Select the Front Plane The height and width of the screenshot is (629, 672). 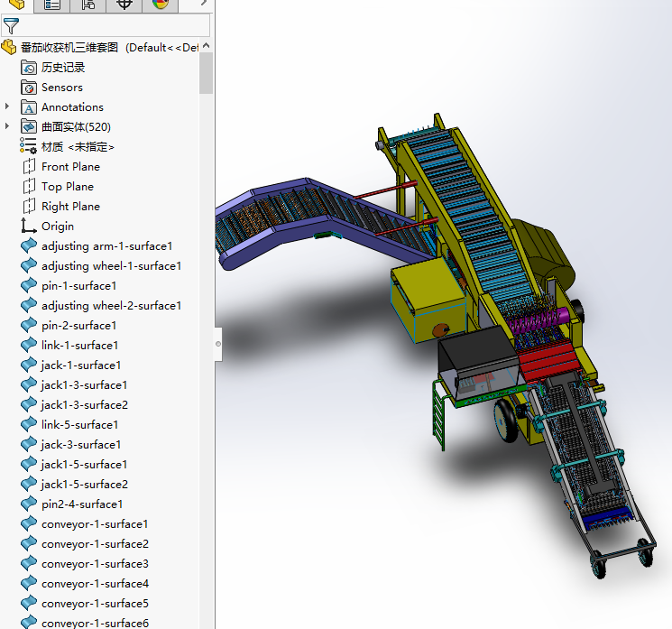70,167
